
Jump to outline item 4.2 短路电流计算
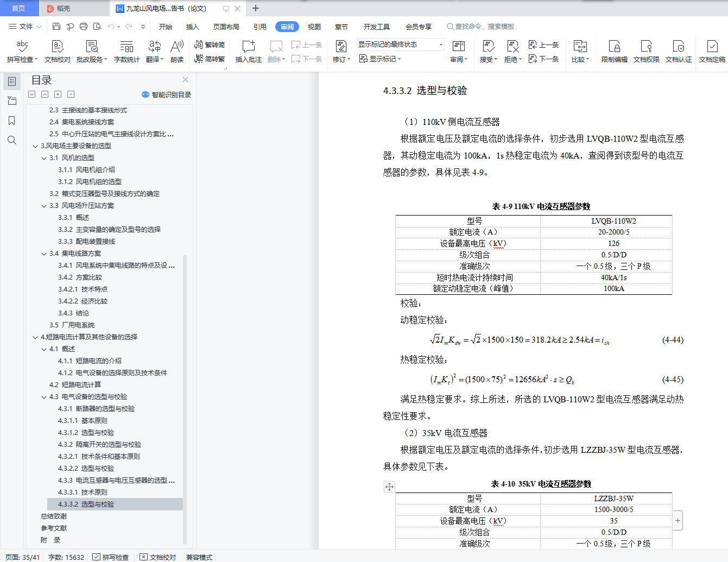(x=75, y=385)
